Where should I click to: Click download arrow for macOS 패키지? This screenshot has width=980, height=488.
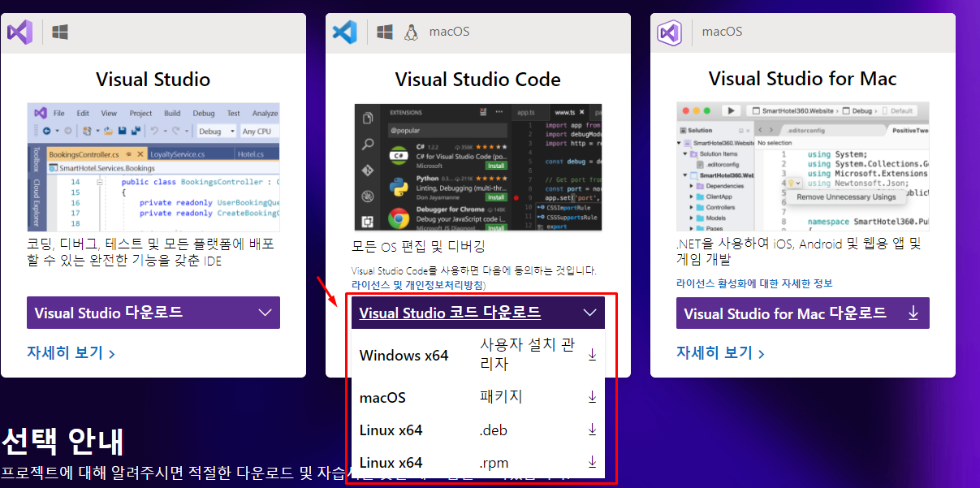click(x=592, y=397)
